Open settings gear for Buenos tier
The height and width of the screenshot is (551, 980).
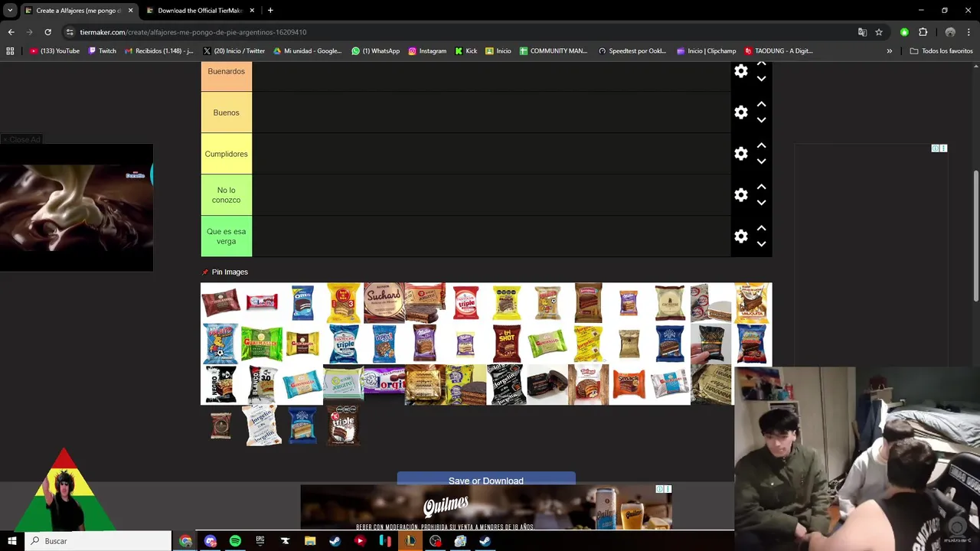point(740,112)
